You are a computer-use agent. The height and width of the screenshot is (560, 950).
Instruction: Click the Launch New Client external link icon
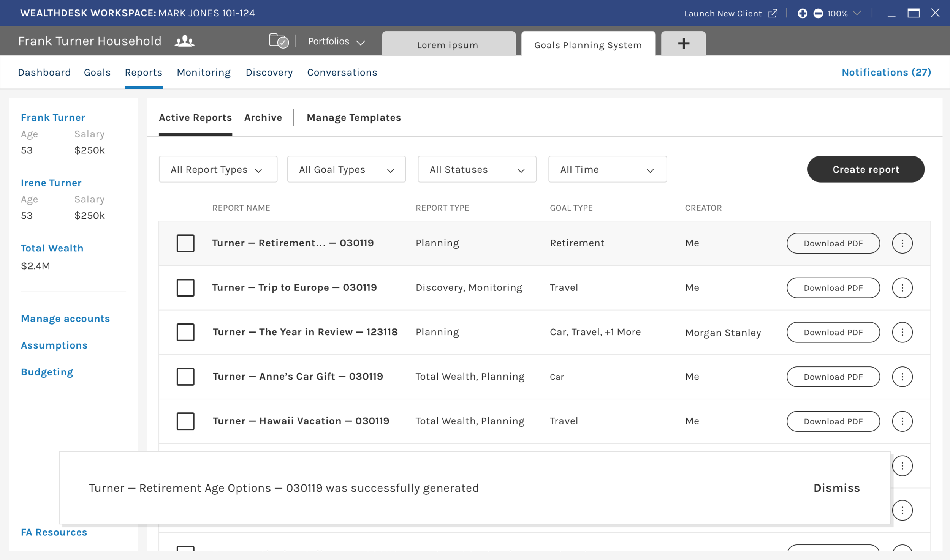pyautogui.click(x=773, y=13)
